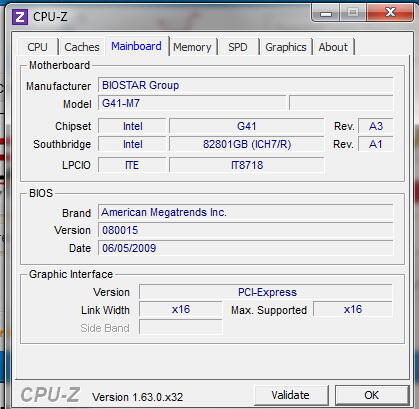Open the Caches tab
Image resolution: width=419 pixels, height=409 pixels.
[82, 47]
